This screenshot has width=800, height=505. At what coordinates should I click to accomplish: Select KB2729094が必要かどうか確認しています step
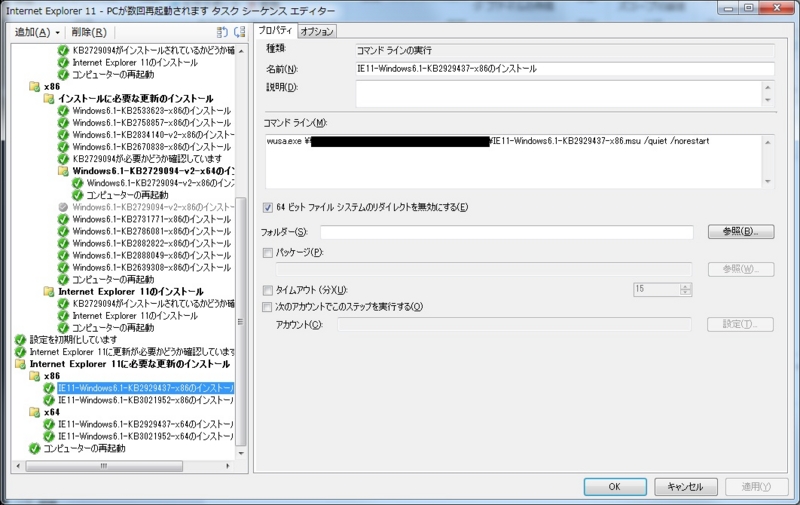[x=147, y=159]
